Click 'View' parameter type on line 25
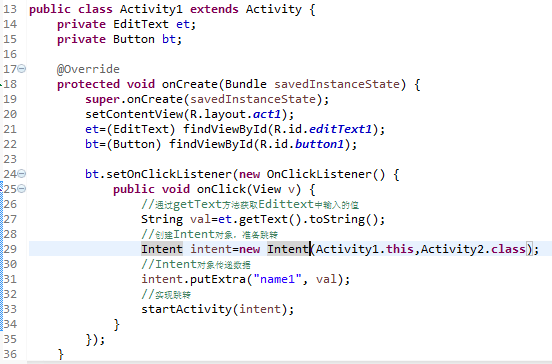This screenshot has height=364, width=552. pyautogui.click(x=267, y=189)
